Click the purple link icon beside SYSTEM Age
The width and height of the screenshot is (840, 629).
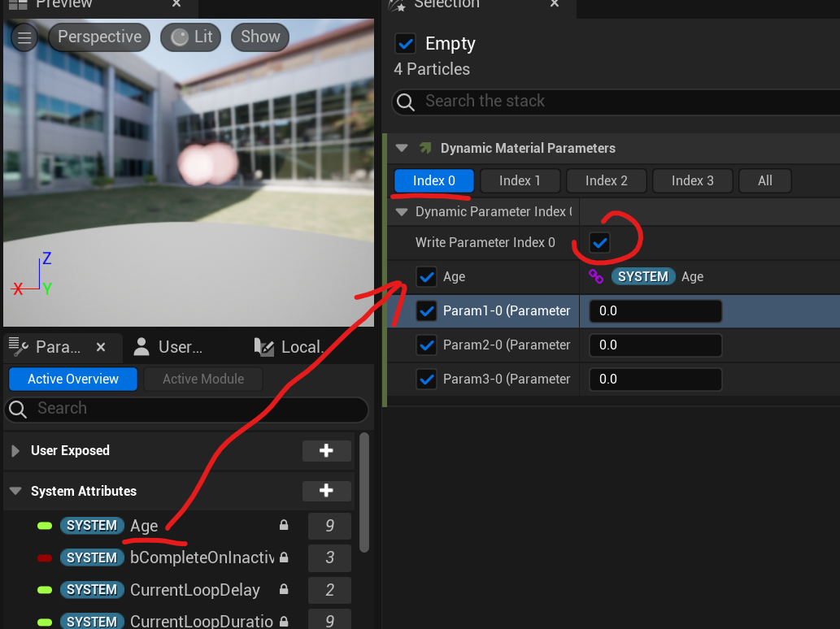point(596,277)
